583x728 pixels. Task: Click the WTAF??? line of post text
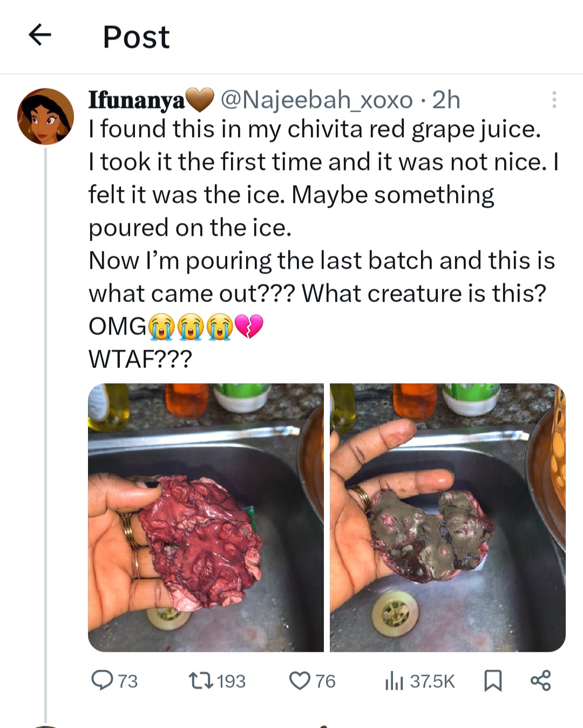(140, 359)
